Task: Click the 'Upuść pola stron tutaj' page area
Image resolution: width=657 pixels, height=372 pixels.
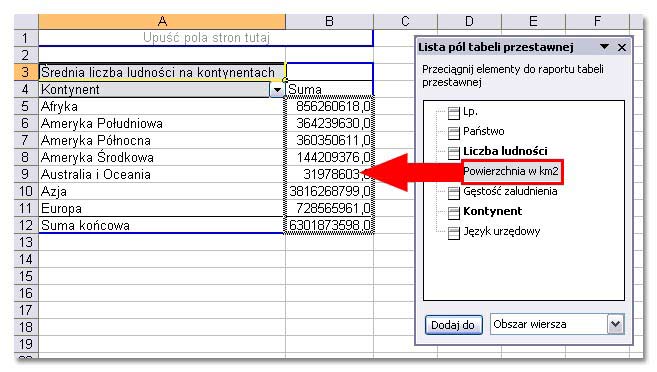Action: point(206,38)
